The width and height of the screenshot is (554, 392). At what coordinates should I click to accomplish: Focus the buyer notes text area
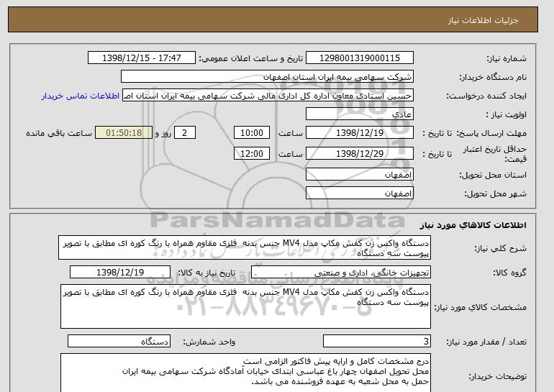pyautogui.click(x=245, y=373)
